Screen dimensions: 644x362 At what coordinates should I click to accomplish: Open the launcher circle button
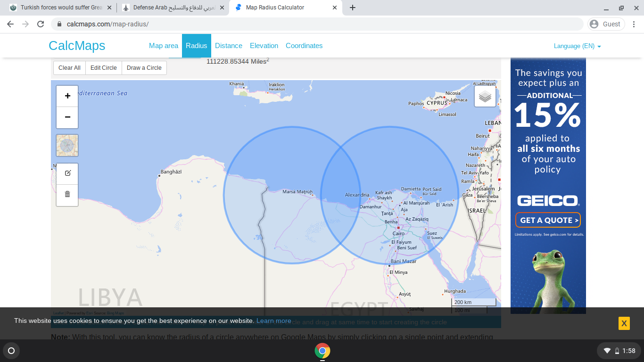click(x=11, y=351)
